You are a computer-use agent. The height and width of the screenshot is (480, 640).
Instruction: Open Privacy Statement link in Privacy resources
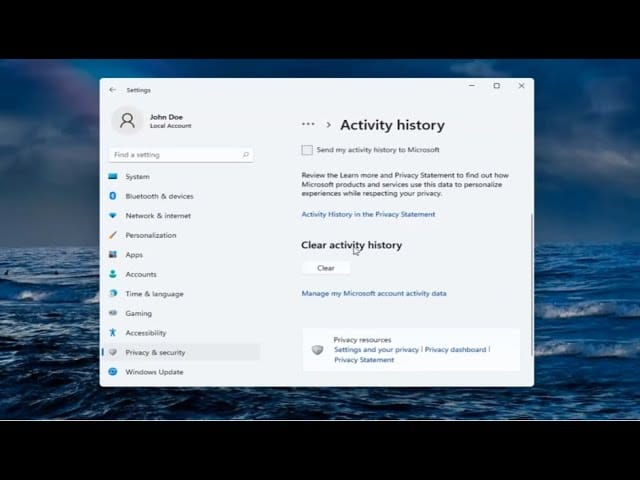pos(364,360)
